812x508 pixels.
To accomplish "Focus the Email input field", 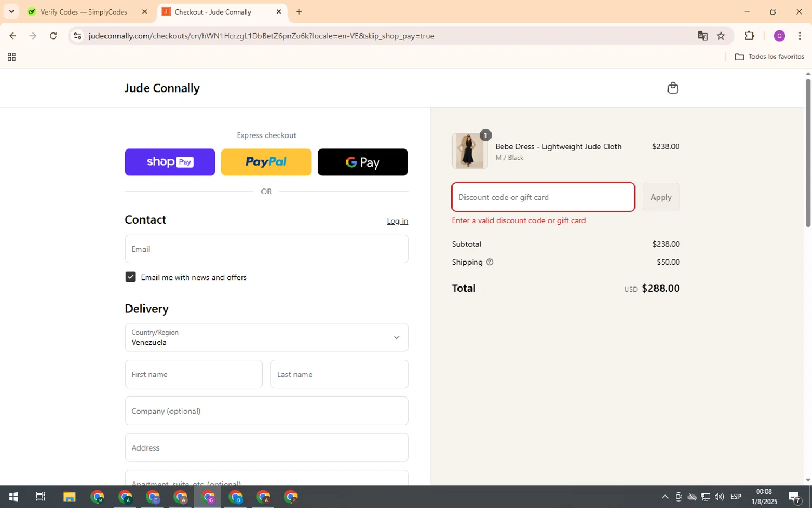I will tap(266, 249).
